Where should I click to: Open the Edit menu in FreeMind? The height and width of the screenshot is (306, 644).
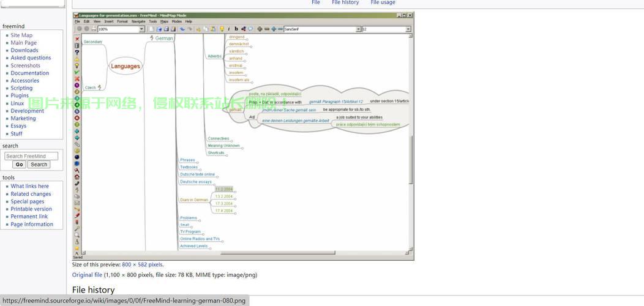[87, 21]
